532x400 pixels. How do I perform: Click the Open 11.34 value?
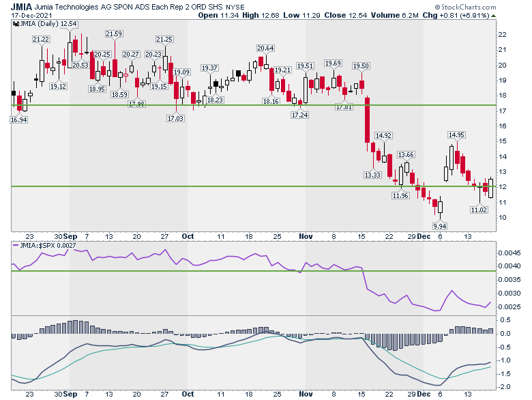(x=218, y=15)
